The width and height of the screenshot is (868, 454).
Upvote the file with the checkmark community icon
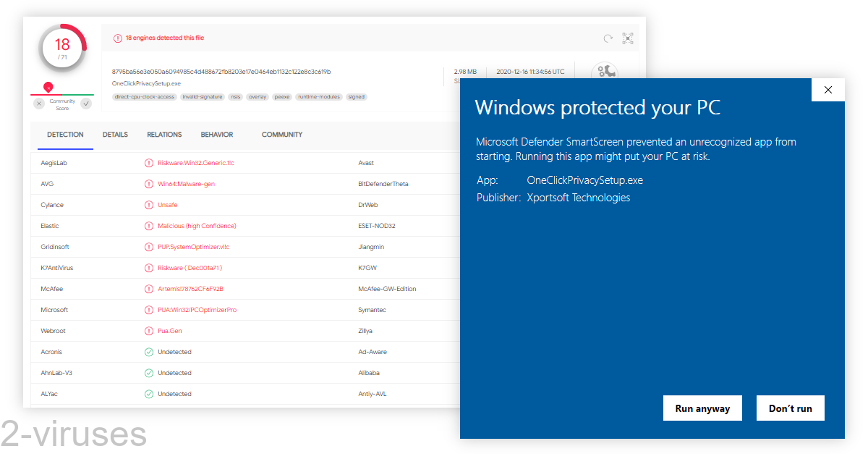tap(87, 104)
